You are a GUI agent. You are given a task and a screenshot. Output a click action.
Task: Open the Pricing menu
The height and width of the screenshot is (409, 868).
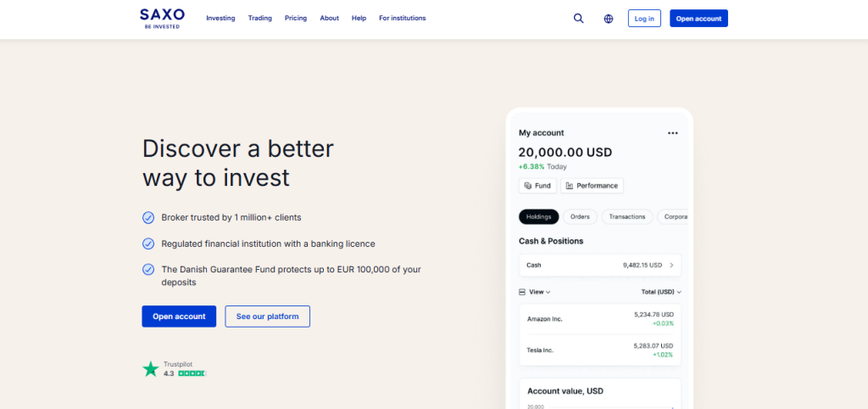[296, 19]
